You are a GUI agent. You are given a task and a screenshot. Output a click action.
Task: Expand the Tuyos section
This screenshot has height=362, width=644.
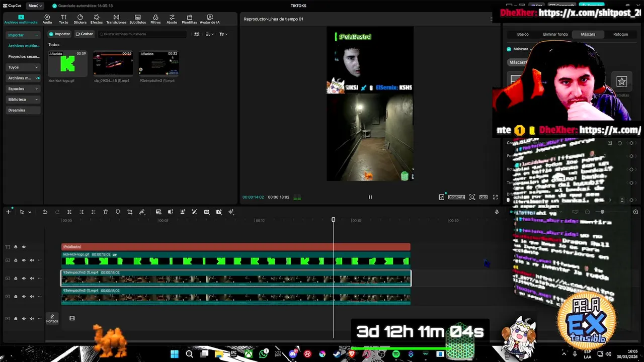point(23,67)
